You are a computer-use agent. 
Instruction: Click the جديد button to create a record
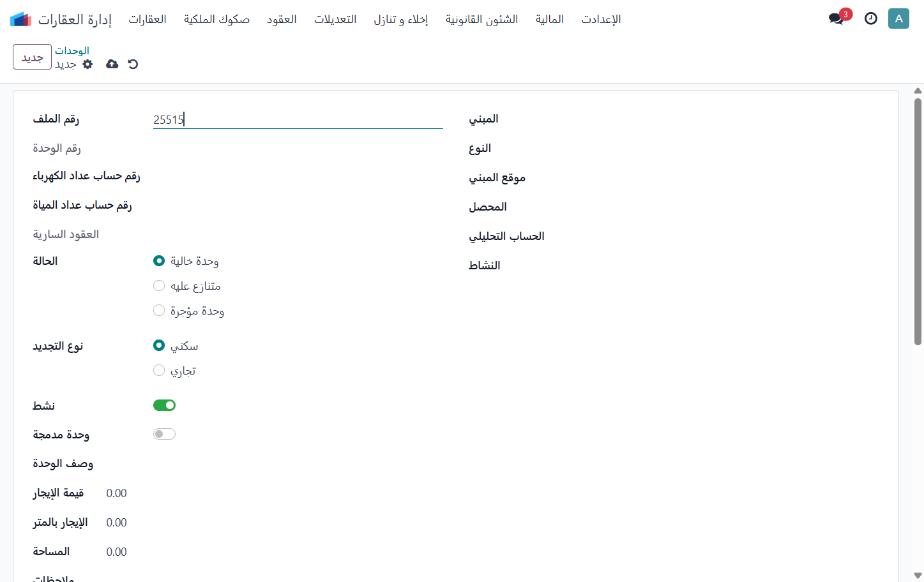pos(32,57)
